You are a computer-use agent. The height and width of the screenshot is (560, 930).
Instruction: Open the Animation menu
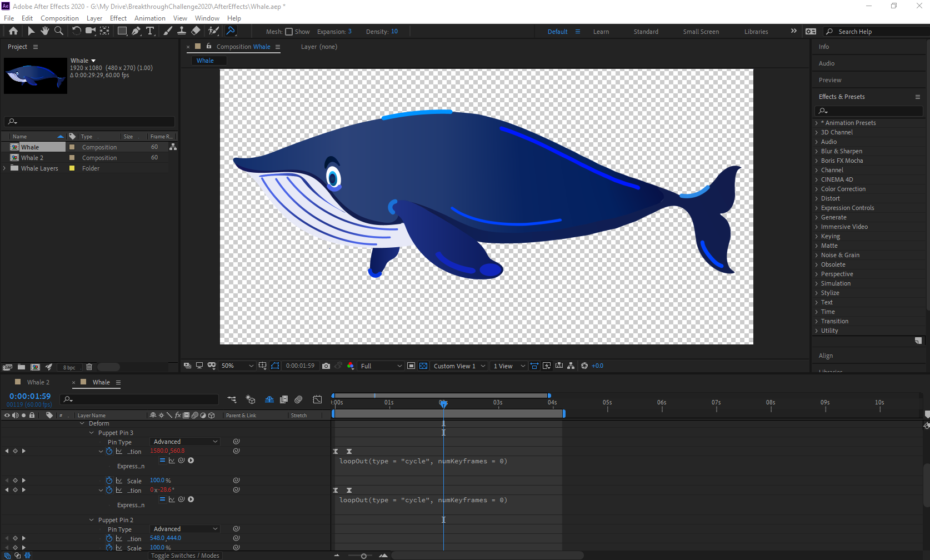(149, 18)
